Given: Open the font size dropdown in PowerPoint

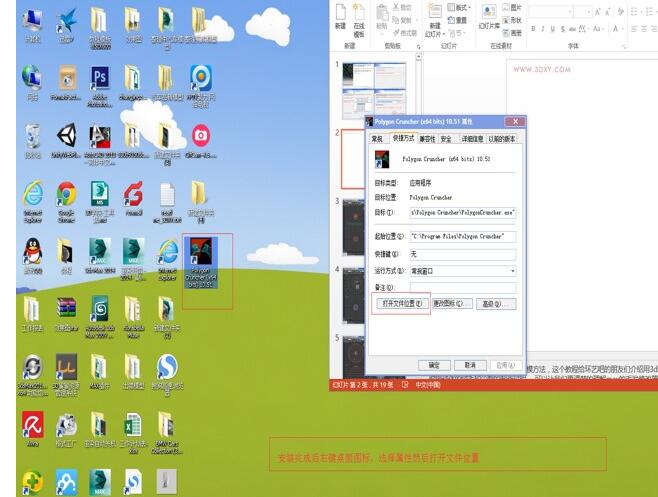Looking at the screenshot, I should [588, 12].
